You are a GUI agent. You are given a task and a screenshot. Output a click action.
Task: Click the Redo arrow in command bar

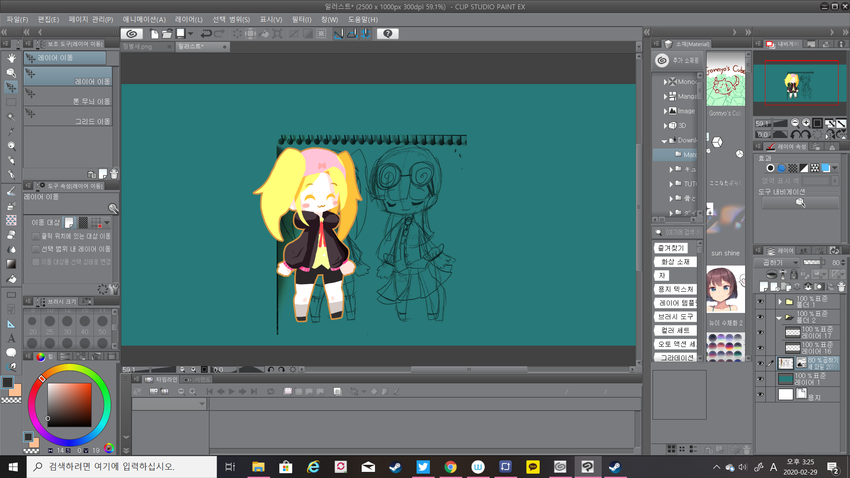[220, 34]
